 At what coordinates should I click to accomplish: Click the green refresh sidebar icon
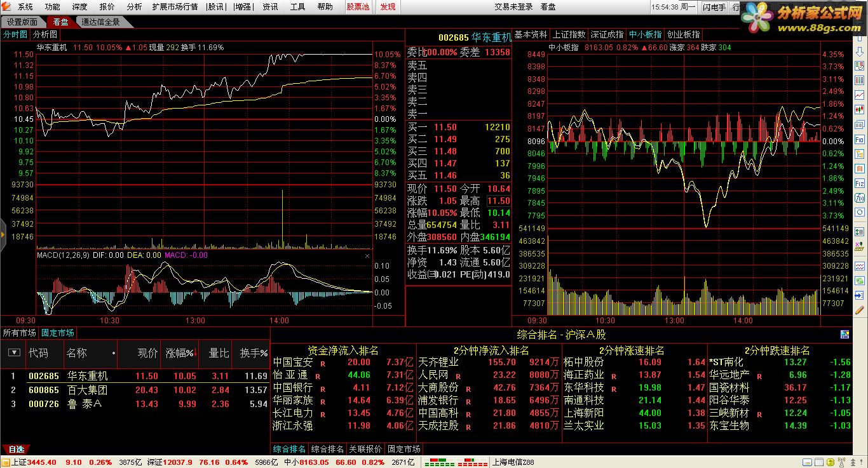pos(860,280)
